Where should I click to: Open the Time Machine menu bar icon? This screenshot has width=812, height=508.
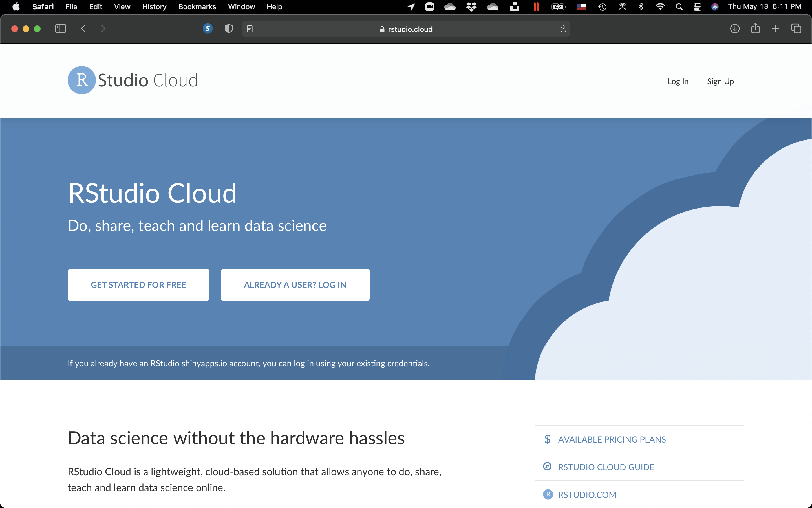coord(602,7)
